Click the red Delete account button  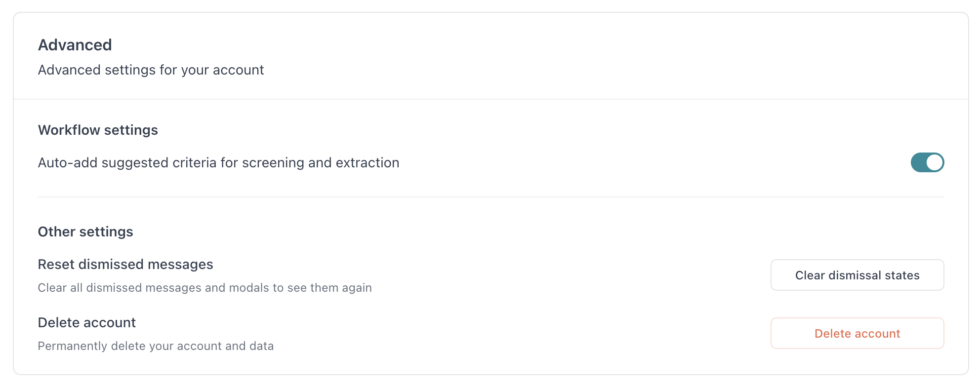tap(857, 334)
